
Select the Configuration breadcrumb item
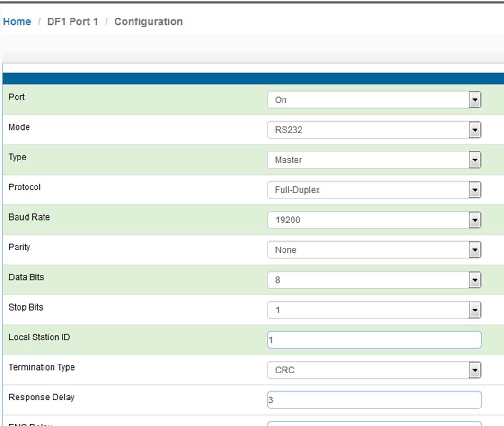[149, 22]
